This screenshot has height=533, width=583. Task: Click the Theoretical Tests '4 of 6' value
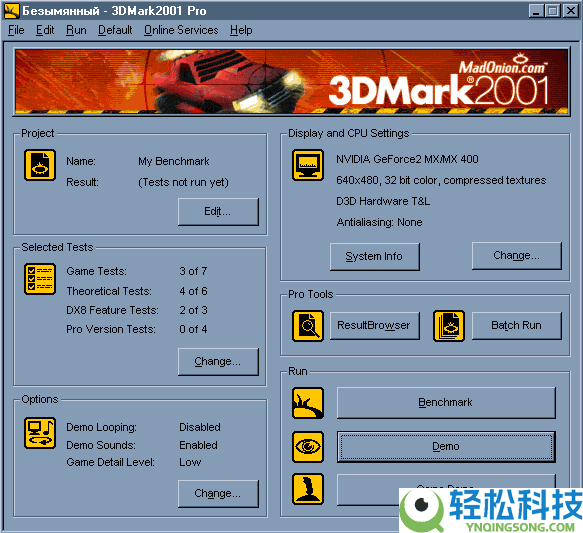[x=193, y=291]
